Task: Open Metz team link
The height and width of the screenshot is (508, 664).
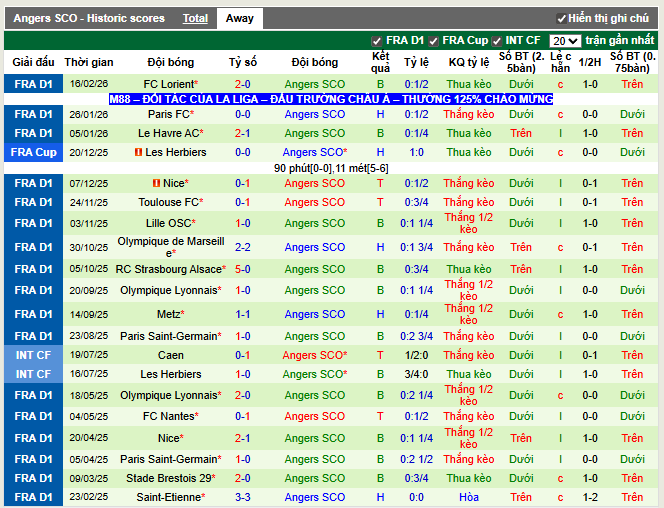Action: 171,314
